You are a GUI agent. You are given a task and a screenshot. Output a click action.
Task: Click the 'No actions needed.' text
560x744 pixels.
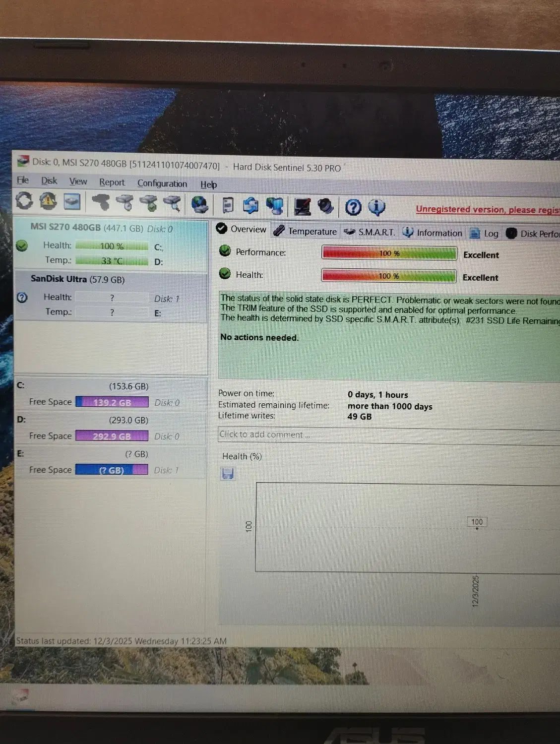(x=259, y=337)
